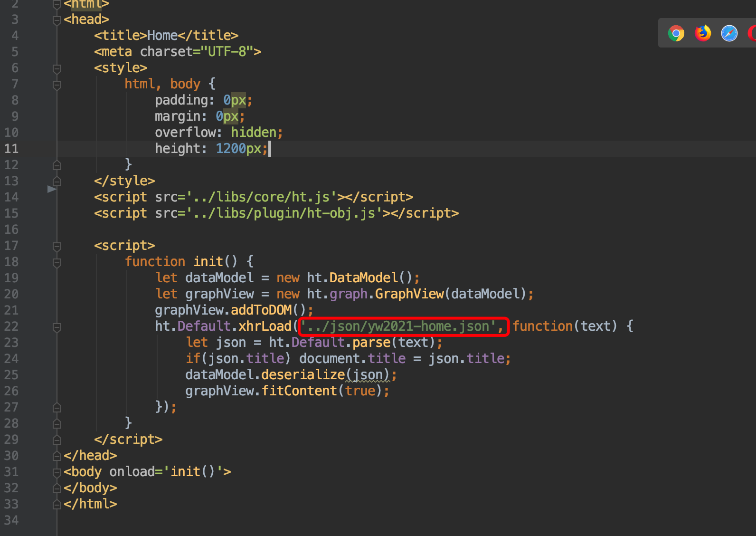Fold the body tag on line 31

(57, 472)
